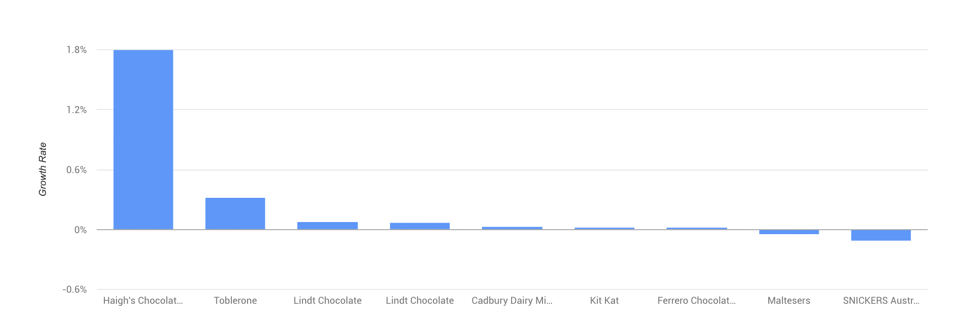Select the Cadbury Dairy Mi... axis label

(512, 301)
